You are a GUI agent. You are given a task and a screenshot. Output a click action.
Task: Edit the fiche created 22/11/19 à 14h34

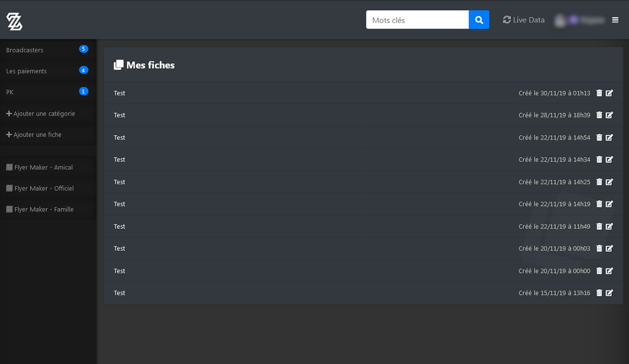click(609, 160)
